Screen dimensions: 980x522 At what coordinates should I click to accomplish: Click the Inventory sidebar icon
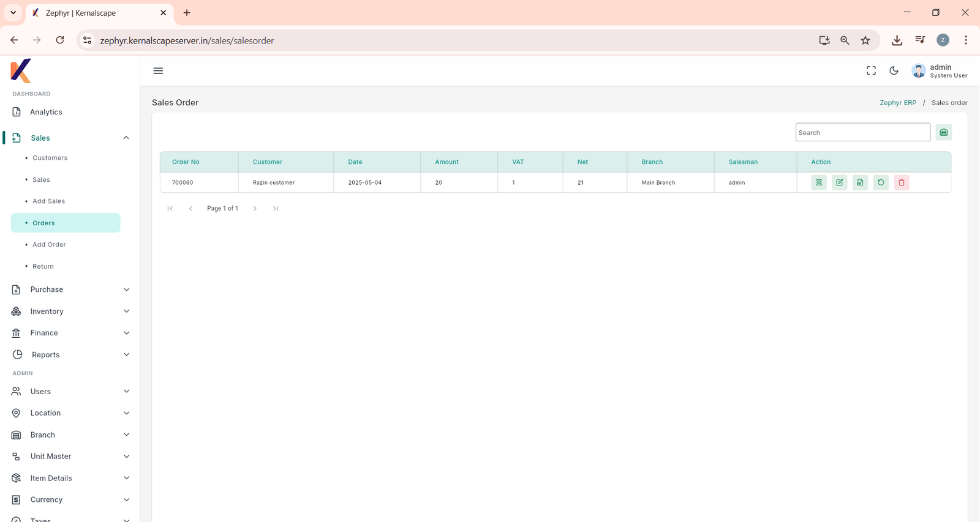[x=17, y=311]
